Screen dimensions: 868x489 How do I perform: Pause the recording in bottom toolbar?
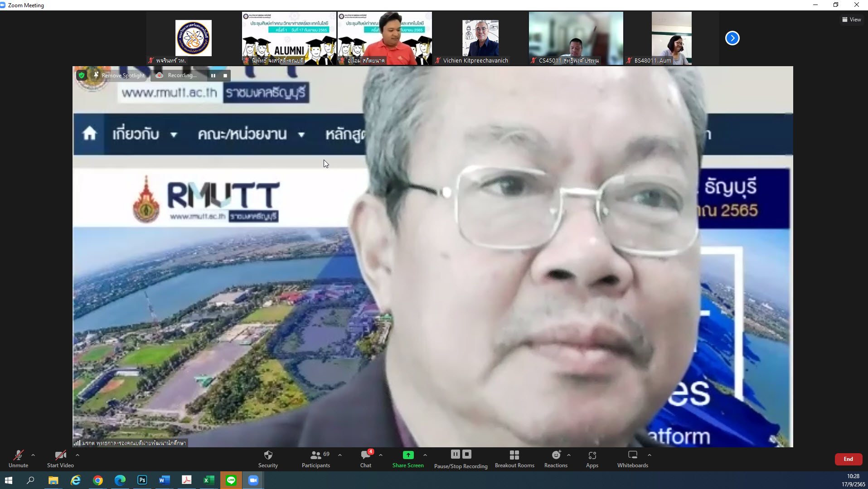[456, 454]
